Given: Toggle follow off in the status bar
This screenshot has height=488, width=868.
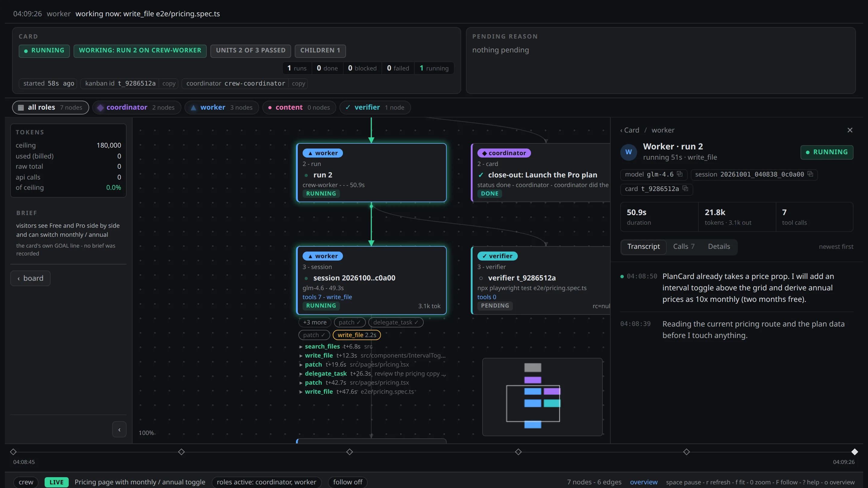Looking at the screenshot, I should pos(348,482).
